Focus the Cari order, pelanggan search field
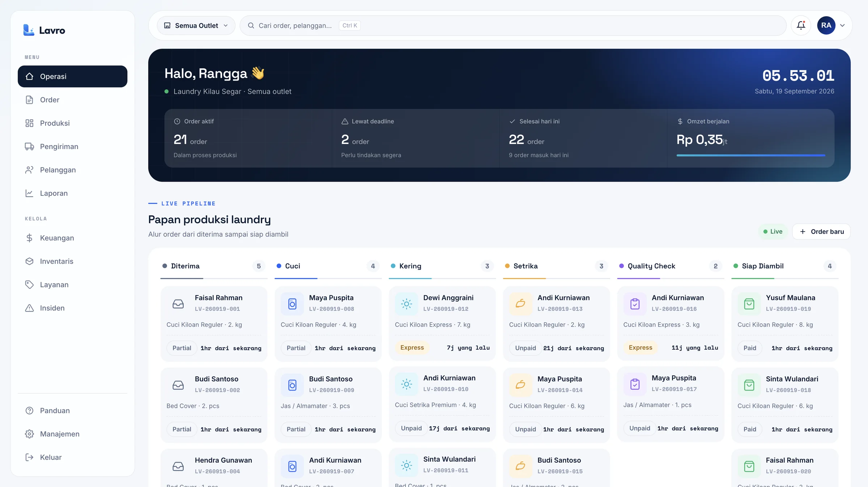868x487 pixels. point(513,25)
